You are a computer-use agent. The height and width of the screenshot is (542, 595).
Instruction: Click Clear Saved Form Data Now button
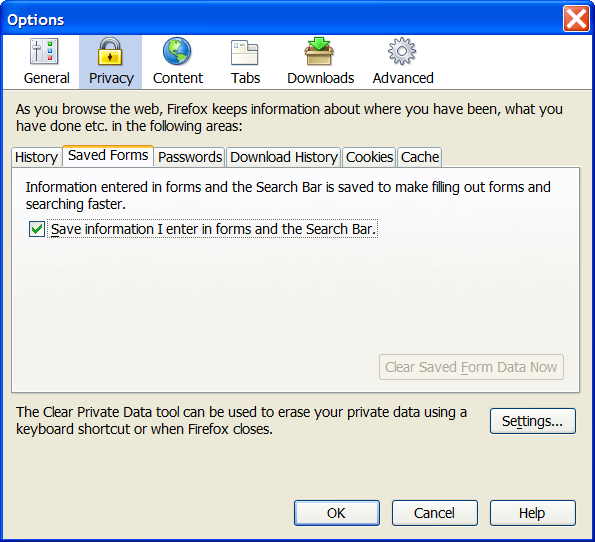(x=471, y=367)
